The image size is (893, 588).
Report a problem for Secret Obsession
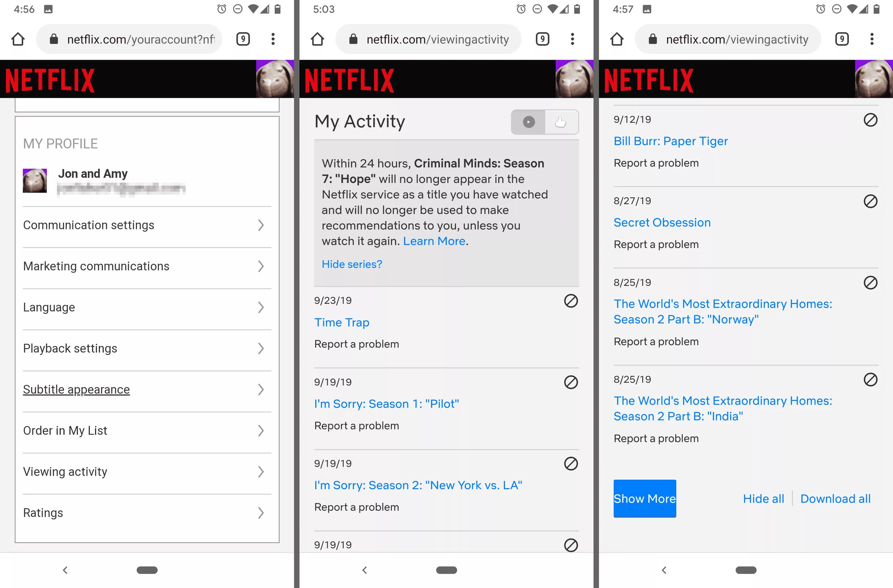656,245
